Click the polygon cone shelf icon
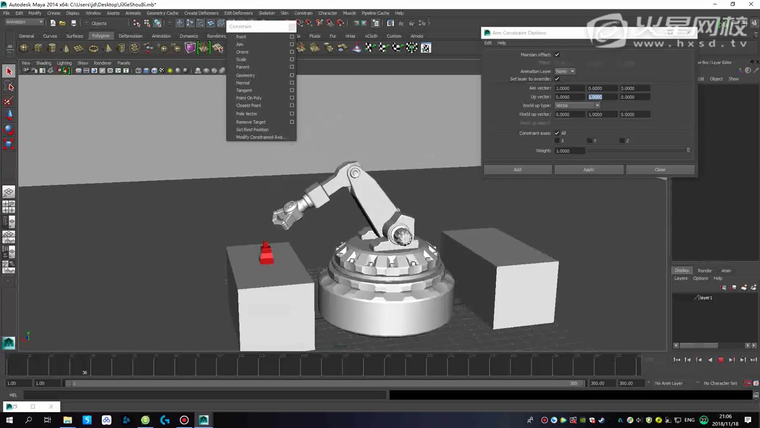This screenshot has width=760, height=428. (65, 48)
